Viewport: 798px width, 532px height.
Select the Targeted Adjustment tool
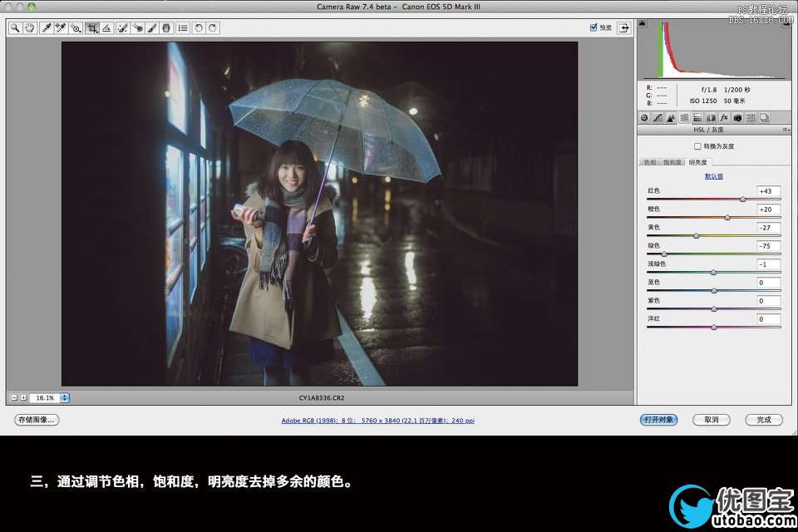pos(76,28)
